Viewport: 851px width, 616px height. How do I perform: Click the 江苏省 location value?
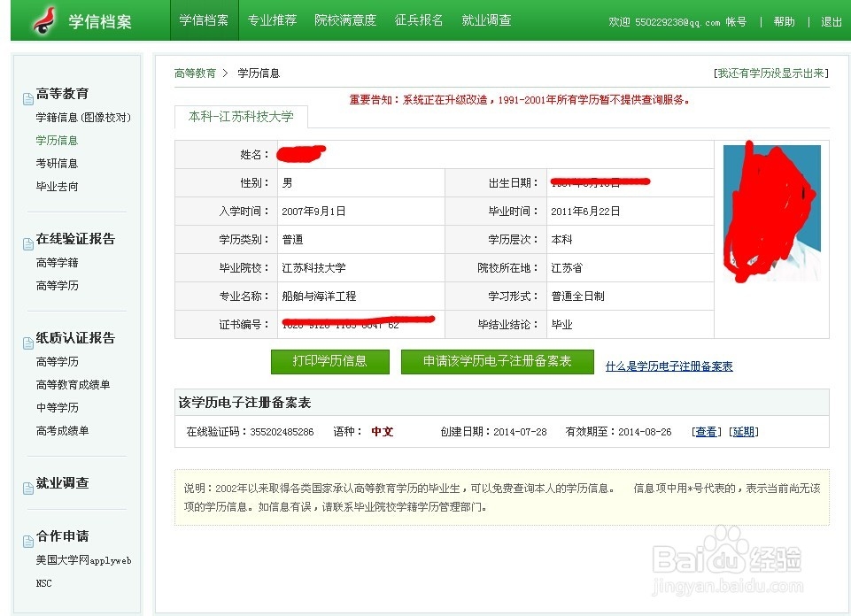point(567,268)
